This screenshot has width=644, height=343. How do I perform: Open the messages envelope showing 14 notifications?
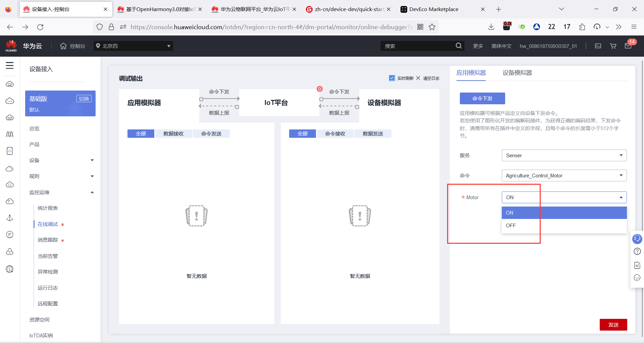[629, 46]
